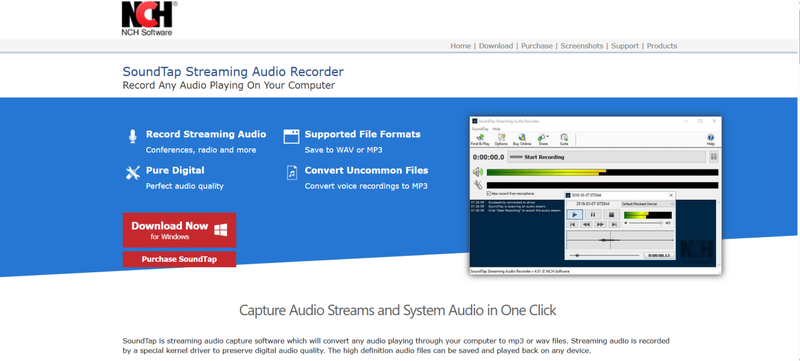Hit the pause icon right of Start Recording
This screenshot has width=800, height=361.
click(x=714, y=157)
